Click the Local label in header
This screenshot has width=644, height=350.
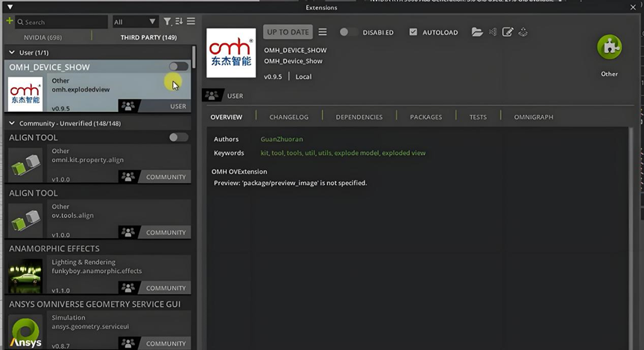(303, 77)
